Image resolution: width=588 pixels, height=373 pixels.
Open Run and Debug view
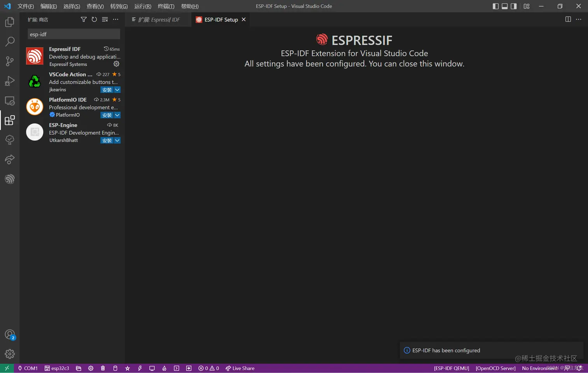10,81
